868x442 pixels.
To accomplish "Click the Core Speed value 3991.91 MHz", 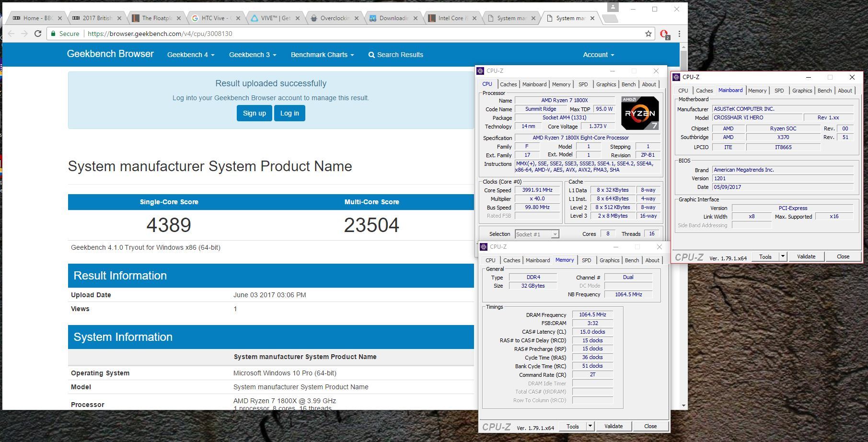I will pos(537,190).
